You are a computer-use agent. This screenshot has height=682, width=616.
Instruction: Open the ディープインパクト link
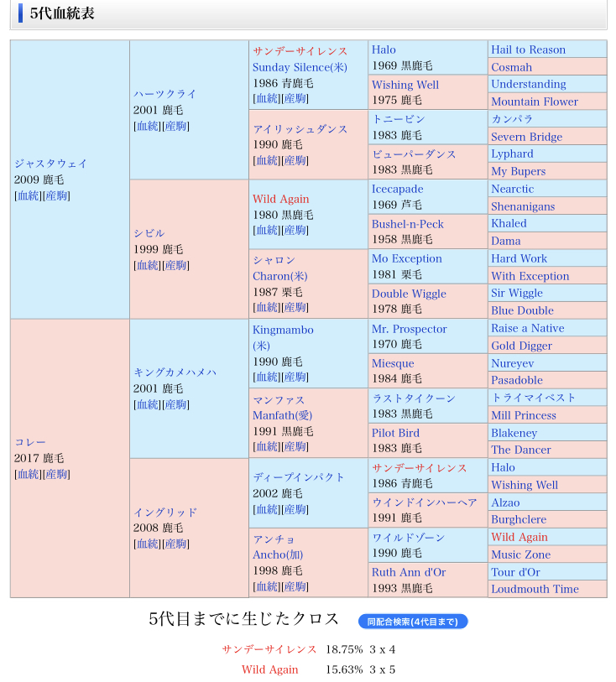(x=299, y=476)
